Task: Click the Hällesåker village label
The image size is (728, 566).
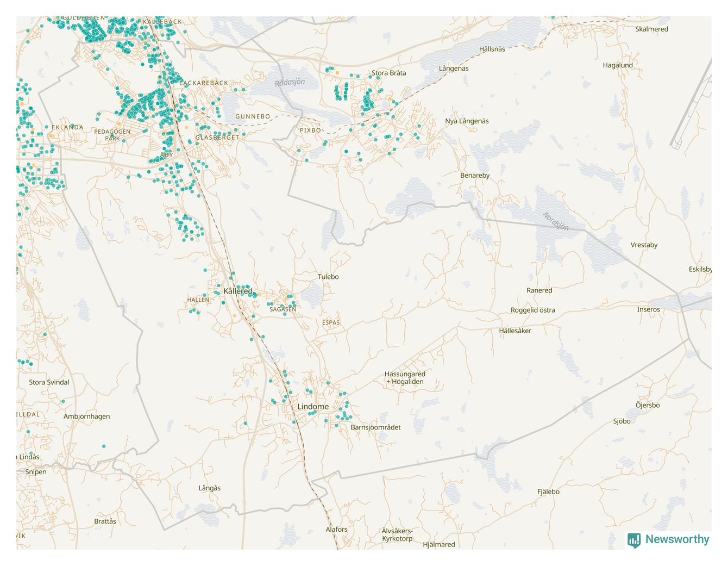Action: point(515,331)
